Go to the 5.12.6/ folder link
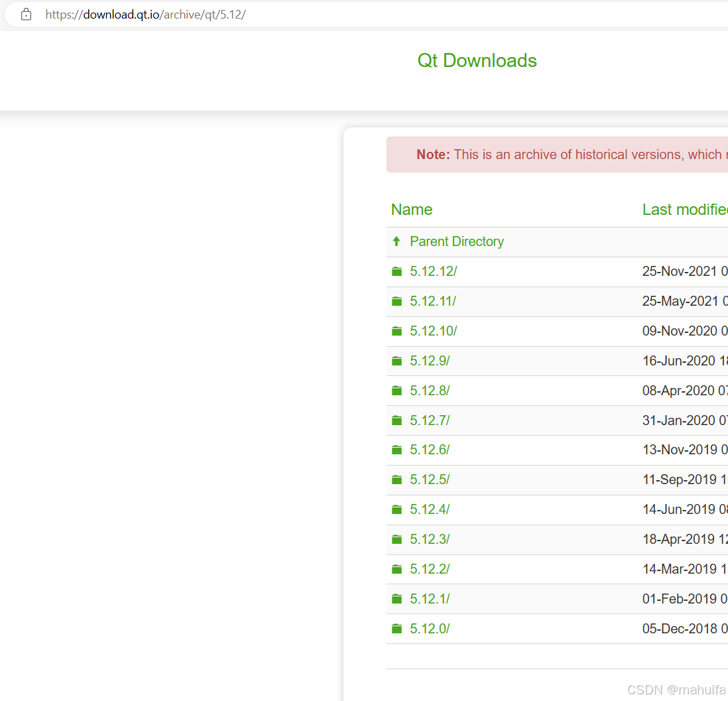Screen dimensions: 728x701 430,450
